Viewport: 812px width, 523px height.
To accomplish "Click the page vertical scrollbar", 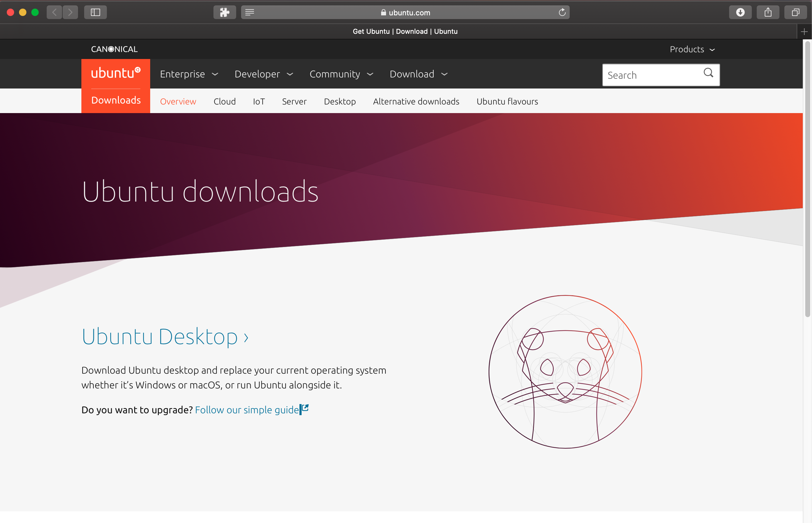I will pyautogui.click(x=808, y=179).
